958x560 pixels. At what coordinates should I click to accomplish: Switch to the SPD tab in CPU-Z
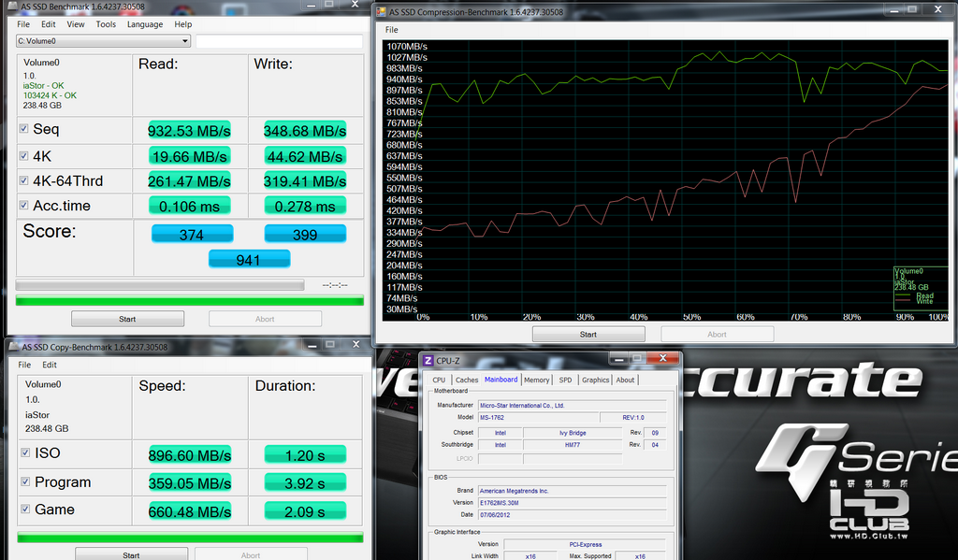[566, 380]
